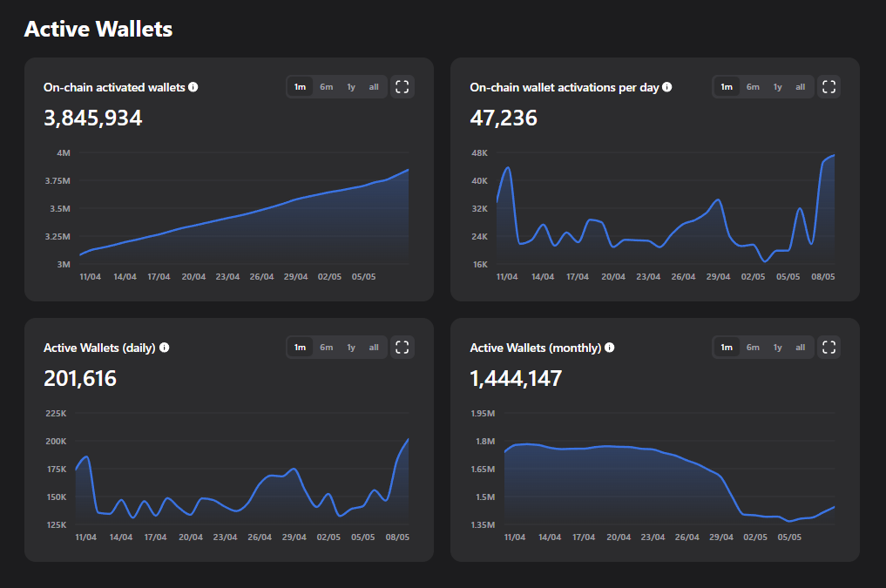
Task: Show info tooltip for Active Wallets (monthly)
Action: 610,348
